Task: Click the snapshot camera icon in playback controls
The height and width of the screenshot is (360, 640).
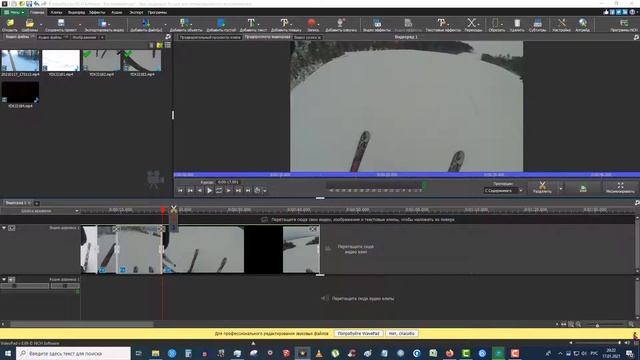Action: pos(257,190)
